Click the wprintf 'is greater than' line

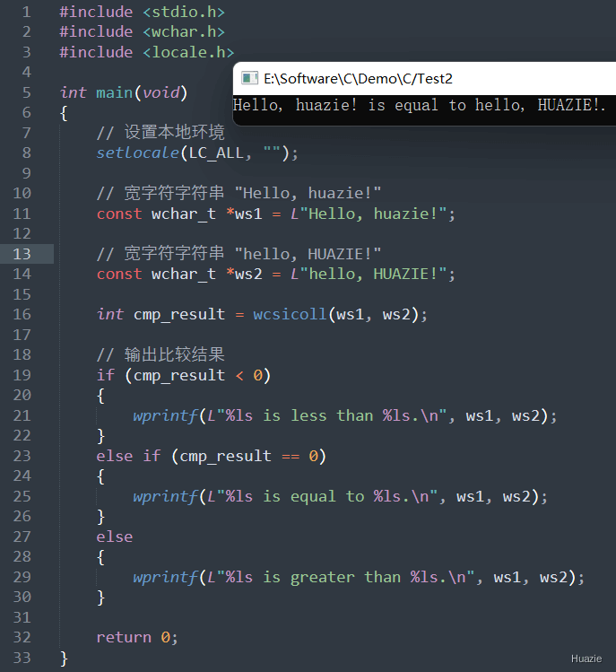[359, 577]
